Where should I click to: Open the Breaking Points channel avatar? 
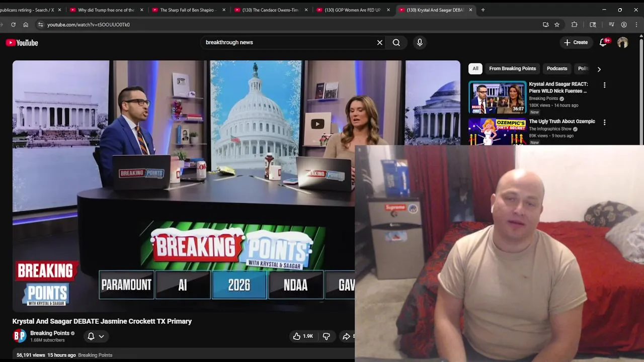[x=20, y=336]
